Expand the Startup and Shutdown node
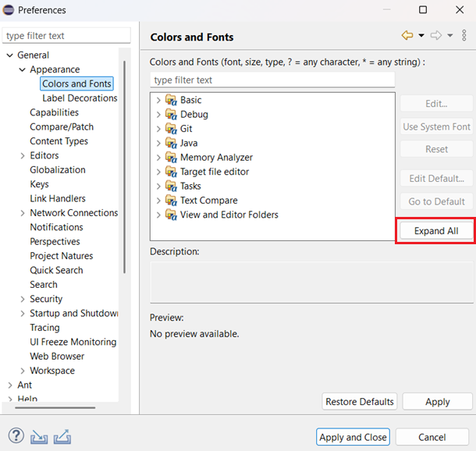 click(x=23, y=313)
